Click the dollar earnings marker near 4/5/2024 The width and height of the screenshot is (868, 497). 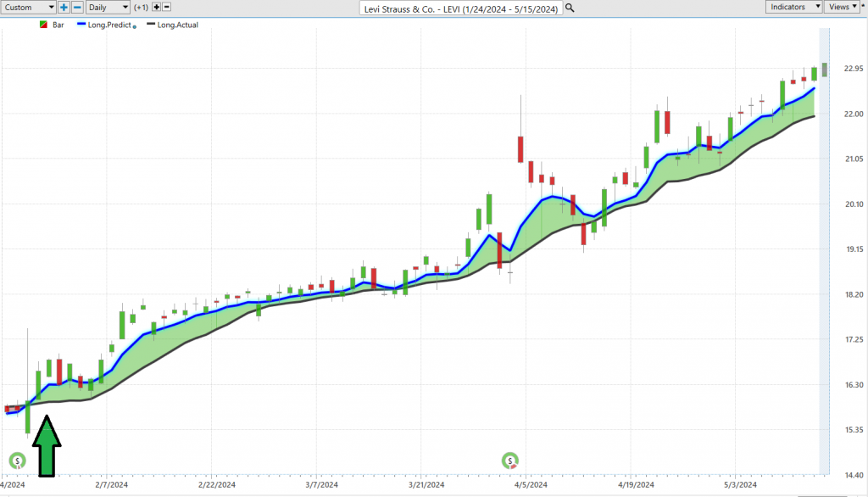(509, 461)
